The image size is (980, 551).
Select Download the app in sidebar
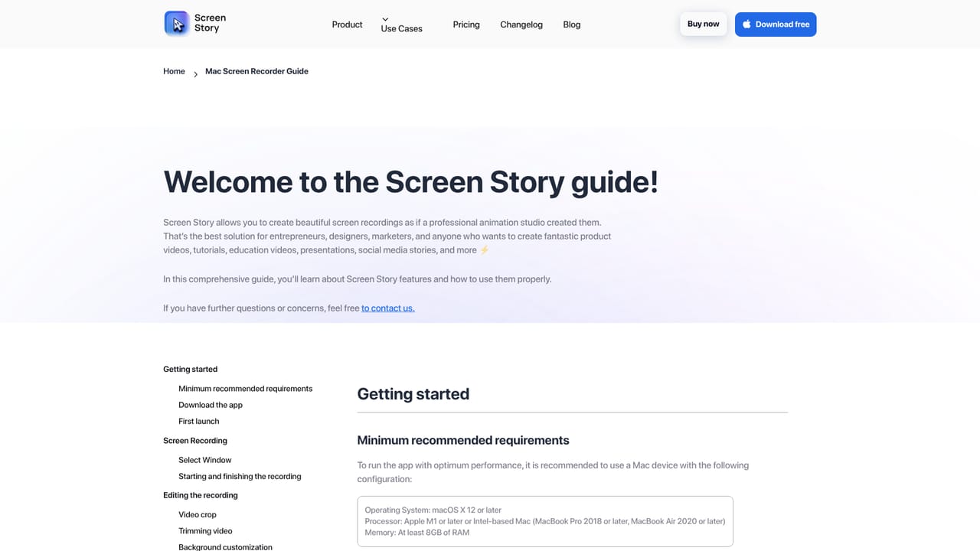pos(211,405)
